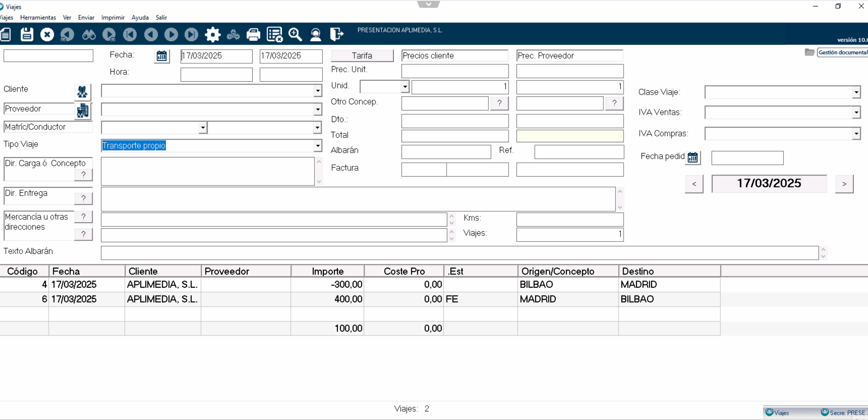The height and width of the screenshot is (420, 868).
Task: Click the cancel X circle icon
Action: 47,34
